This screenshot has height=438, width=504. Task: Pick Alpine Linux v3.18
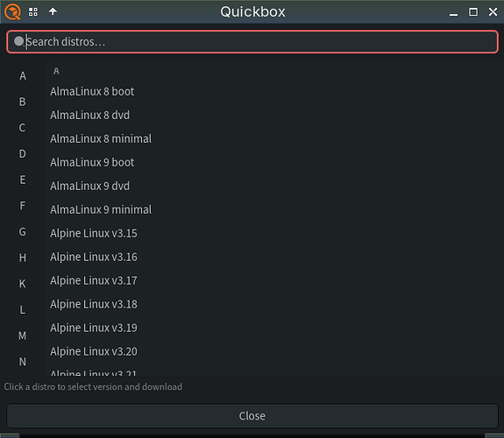(x=94, y=304)
